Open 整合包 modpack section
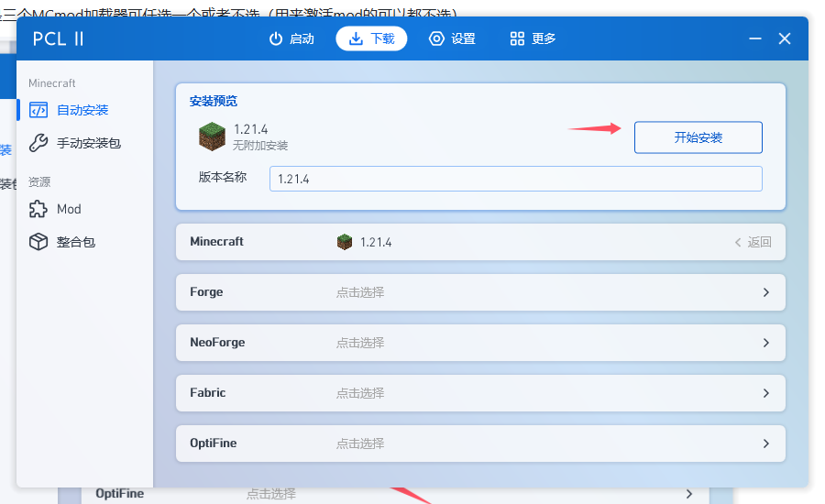The width and height of the screenshot is (825, 504). coord(75,242)
